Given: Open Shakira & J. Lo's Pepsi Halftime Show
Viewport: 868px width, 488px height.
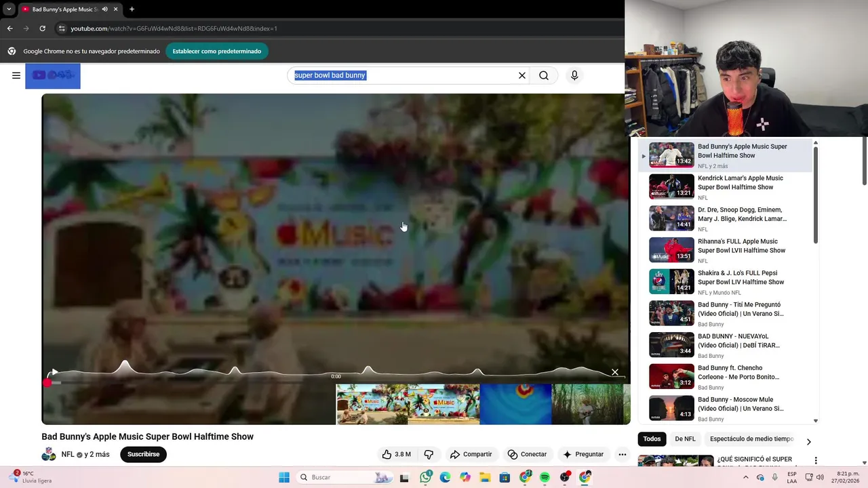Looking at the screenshot, I should point(726,282).
